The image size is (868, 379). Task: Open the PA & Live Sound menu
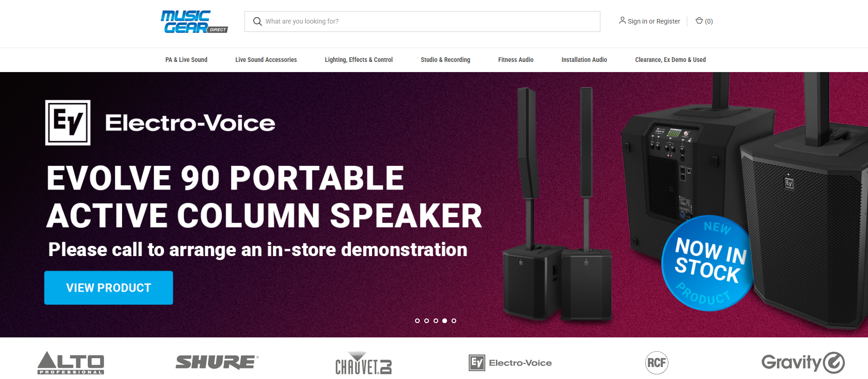pos(186,60)
